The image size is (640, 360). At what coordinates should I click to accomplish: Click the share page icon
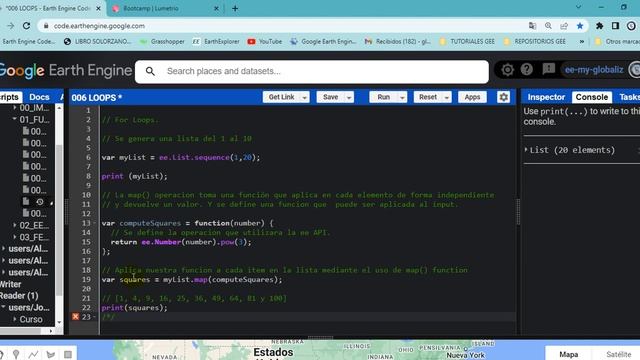(564, 26)
